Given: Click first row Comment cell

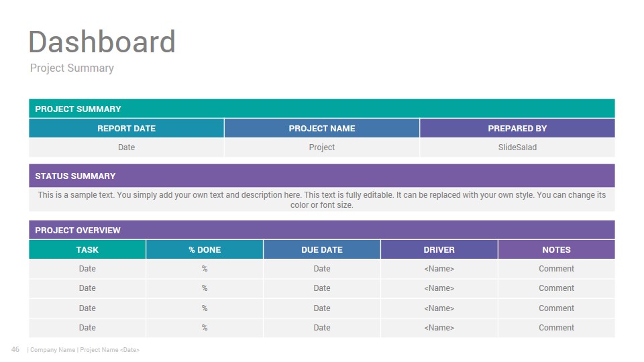Looking at the screenshot, I should coord(557,269).
